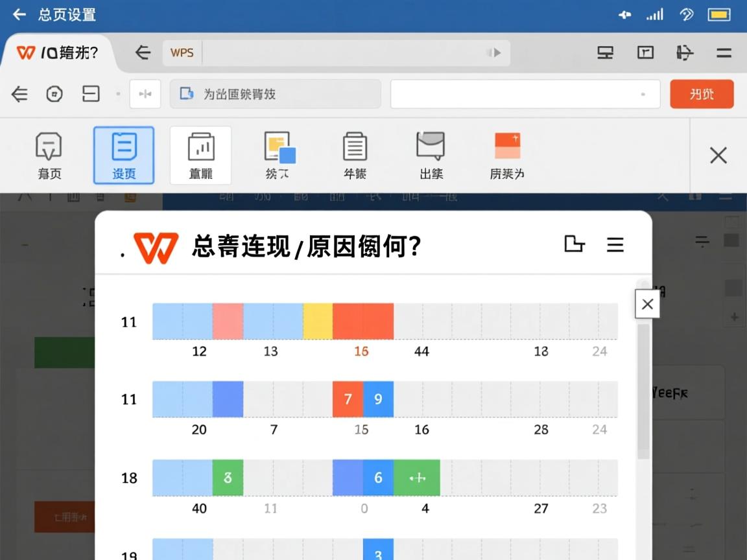Go back using the 总页设置 back arrow
Viewport: 747px width, 560px height.
tap(18, 14)
